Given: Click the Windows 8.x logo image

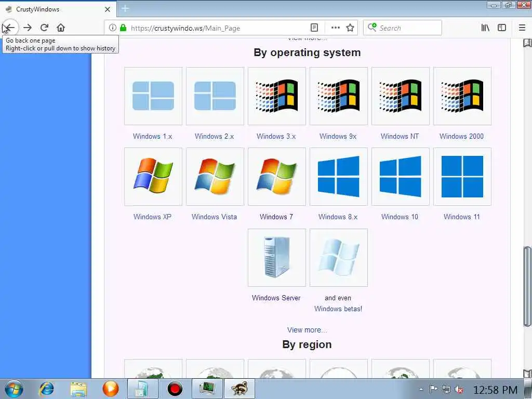Looking at the screenshot, I should pyautogui.click(x=338, y=177).
